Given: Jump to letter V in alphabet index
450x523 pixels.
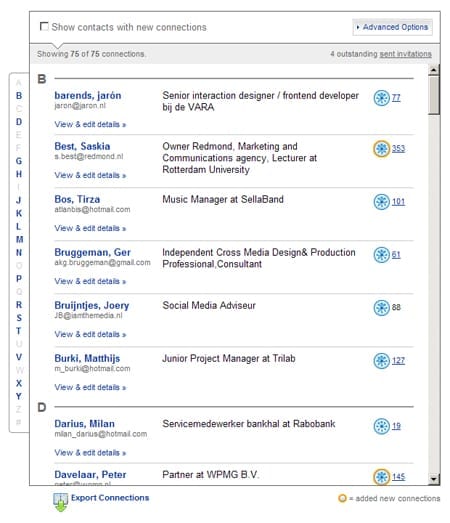Looking at the screenshot, I should 19,357.
